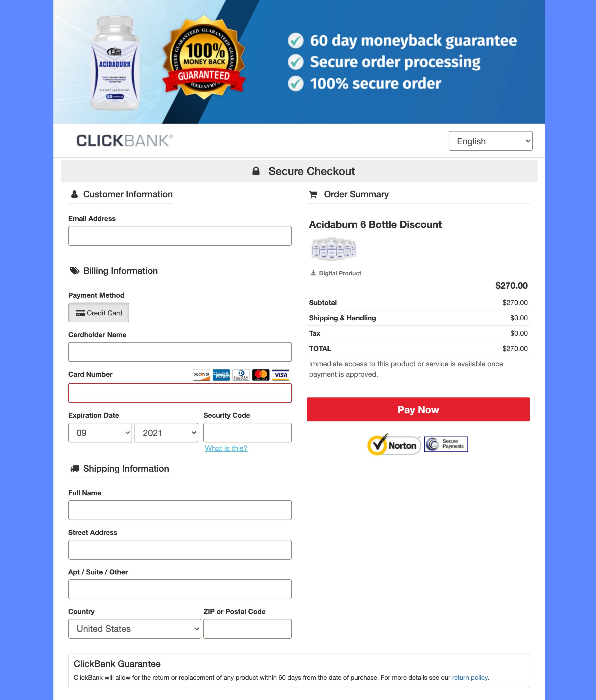Click the cart icon next to Order Summary
Screen dimensions: 596x700
coord(313,194)
